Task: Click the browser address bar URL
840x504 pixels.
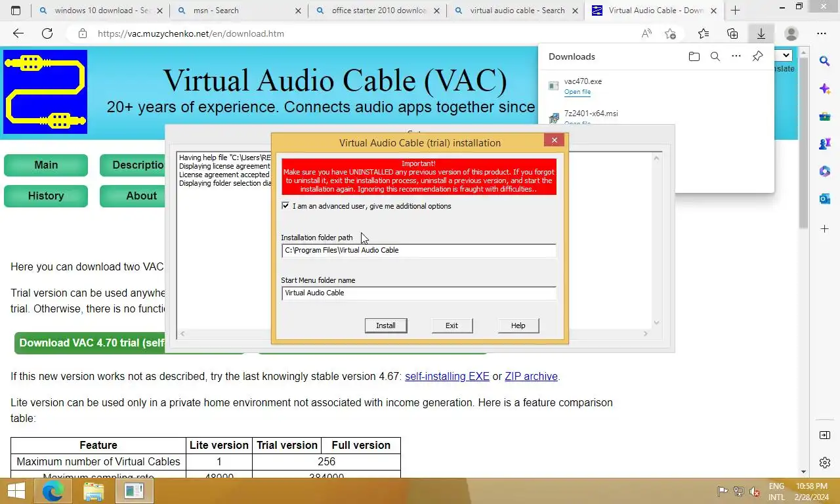Action: (191, 33)
